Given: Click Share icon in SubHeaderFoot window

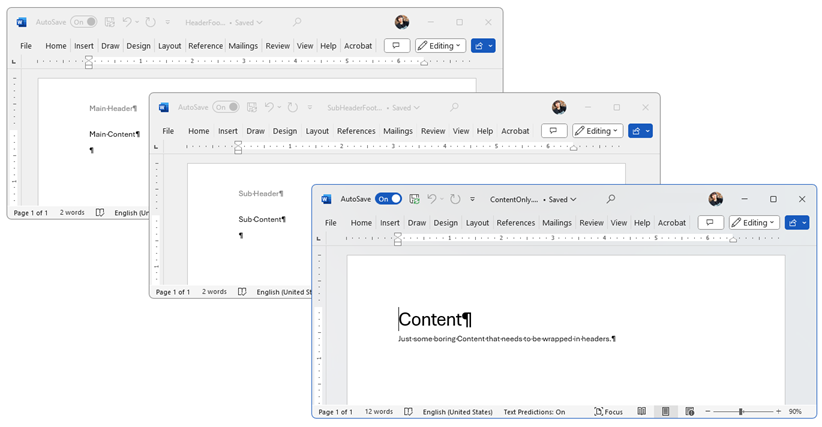Looking at the screenshot, I should 636,131.
